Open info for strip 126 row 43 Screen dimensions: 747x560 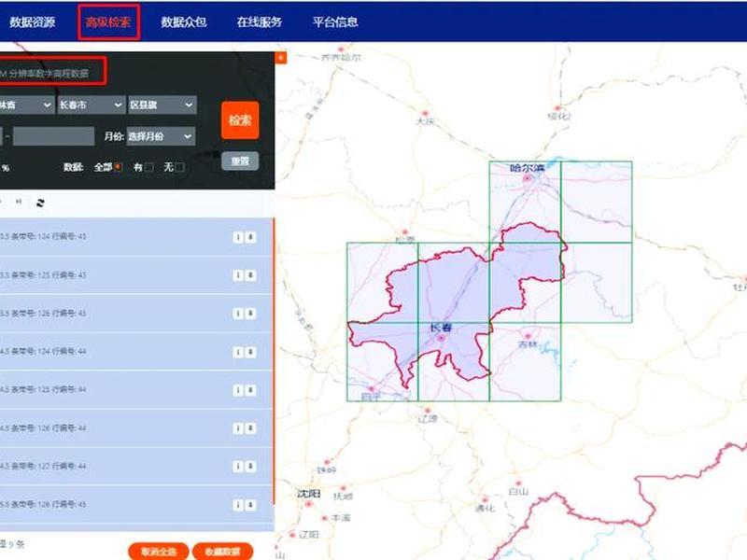tap(238, 314)
